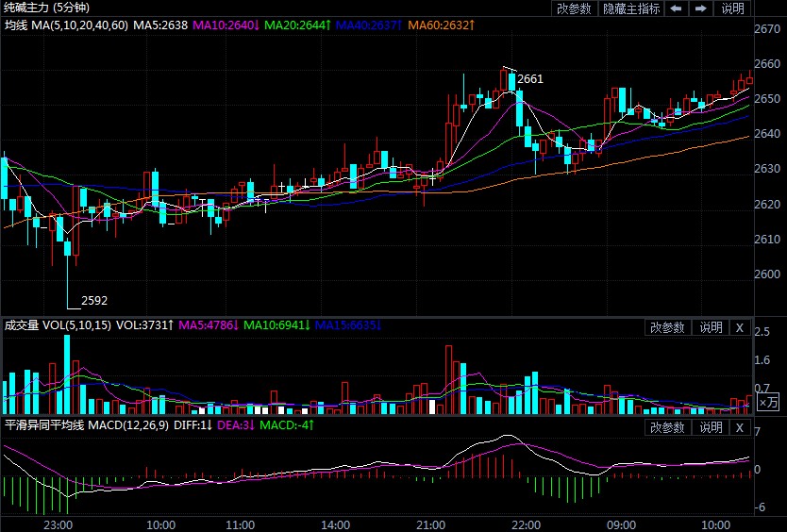Click the right arrow navigation button

point(700,8)
